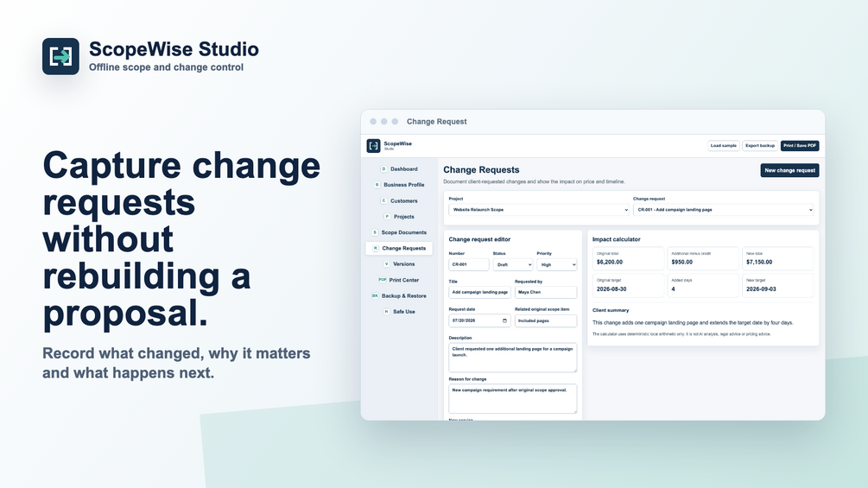The image size is (868, 488).
Task: Click the Customers sidebar icon
Action: pos(383,201)
